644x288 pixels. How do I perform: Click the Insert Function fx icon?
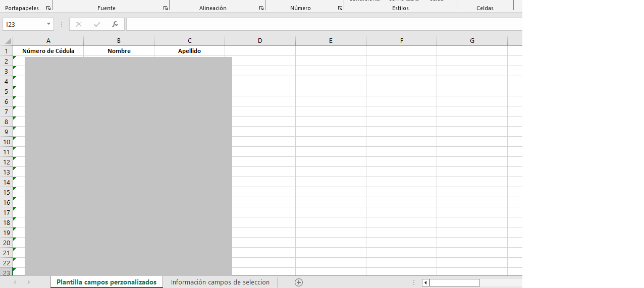click(x=115, y=24)
